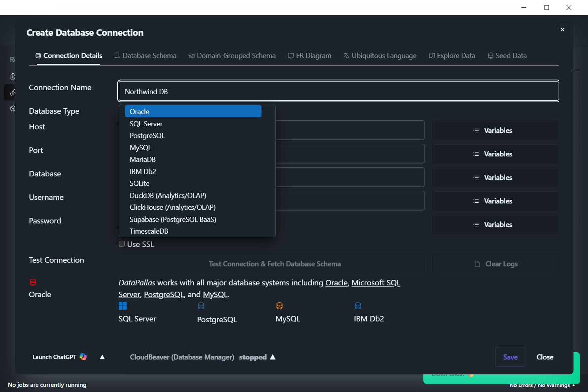Open the Connection Details tab
The image size is (588, 392).
click(x=69, y=56)
